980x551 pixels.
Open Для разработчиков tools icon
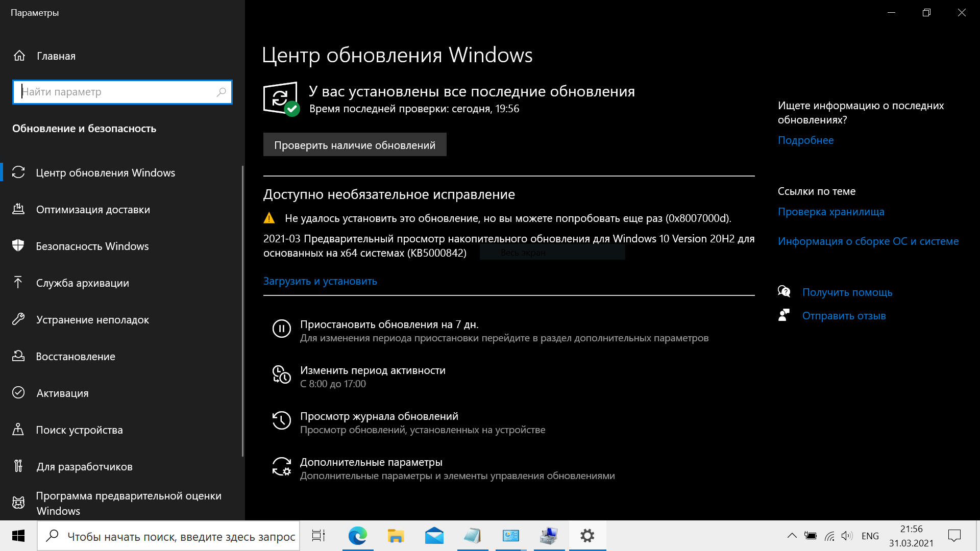pyautogui.click(x=18, y=466)
